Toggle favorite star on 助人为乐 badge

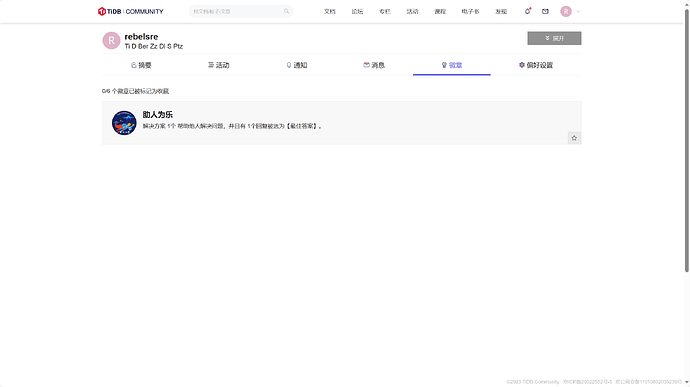pos(574,138)
